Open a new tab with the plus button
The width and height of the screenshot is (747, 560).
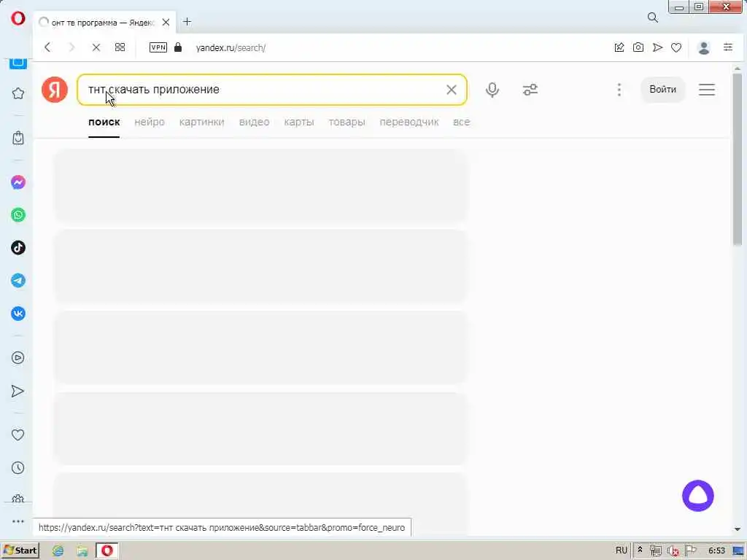click(x=187, y=22)
